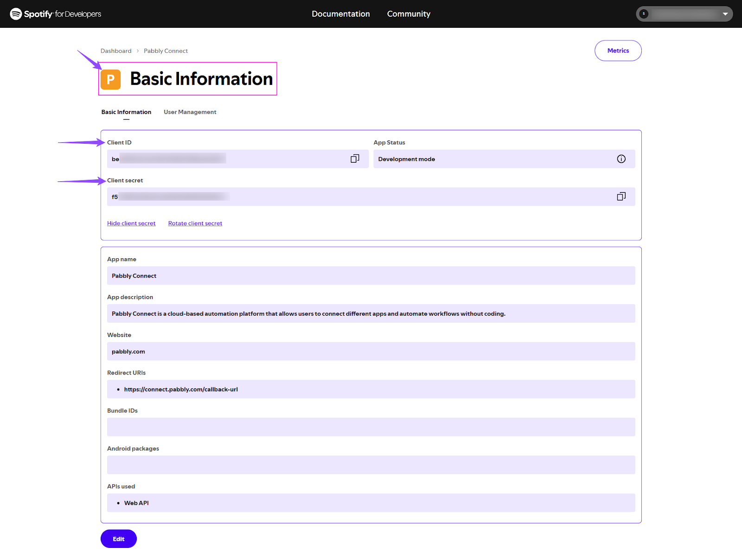Expand the account dropdown arrow

click(x=725, y=14)
